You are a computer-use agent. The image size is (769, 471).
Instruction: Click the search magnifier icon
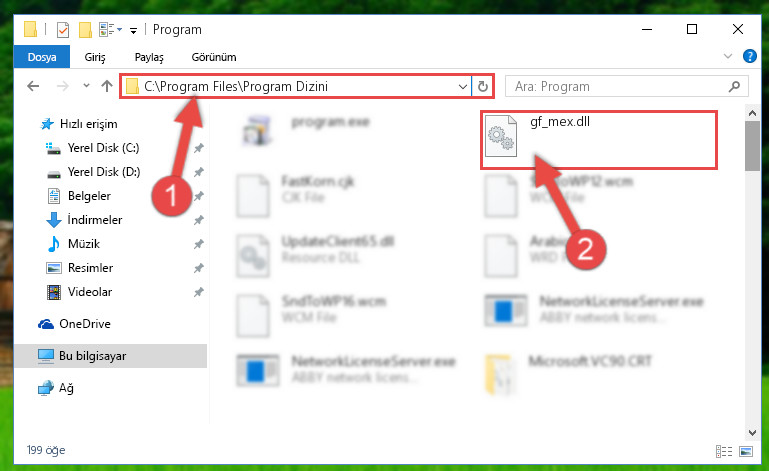coord(734,87)
